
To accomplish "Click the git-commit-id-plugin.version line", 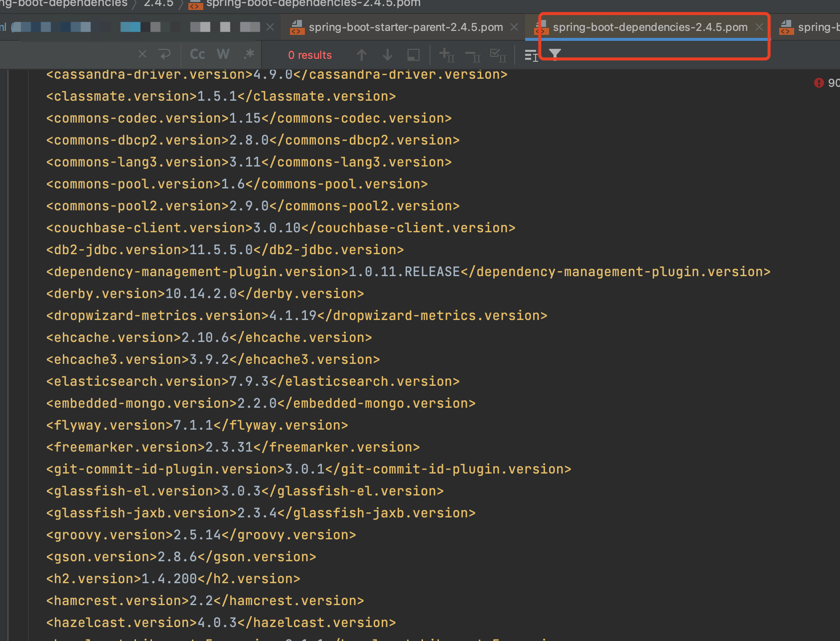I will coord(309,469).
